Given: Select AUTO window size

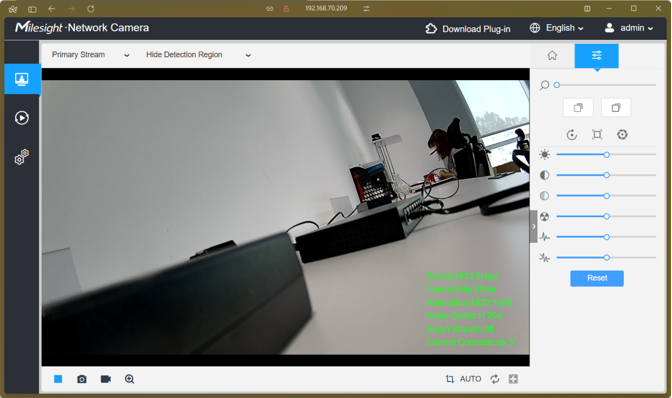Looking at the screenshot, I should [471, 379].
